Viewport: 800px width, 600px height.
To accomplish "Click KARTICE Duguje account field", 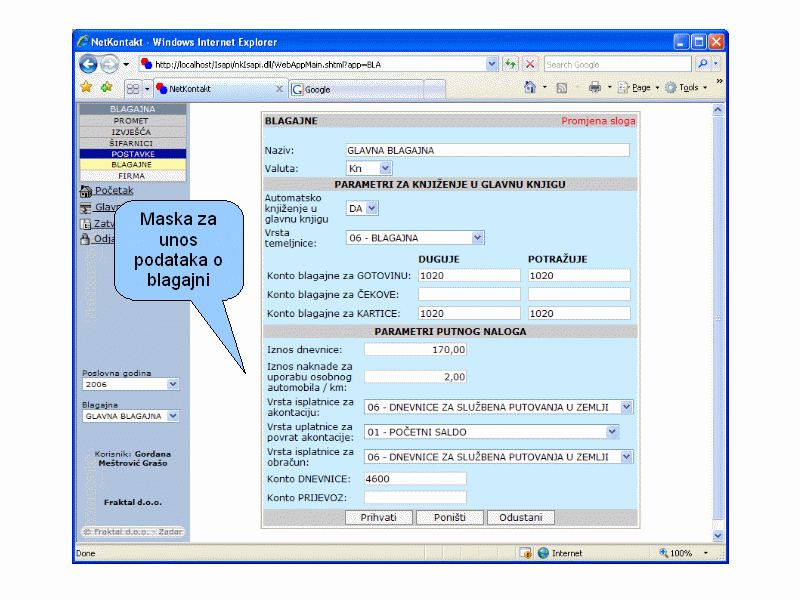I will click(x=469, y=313).
